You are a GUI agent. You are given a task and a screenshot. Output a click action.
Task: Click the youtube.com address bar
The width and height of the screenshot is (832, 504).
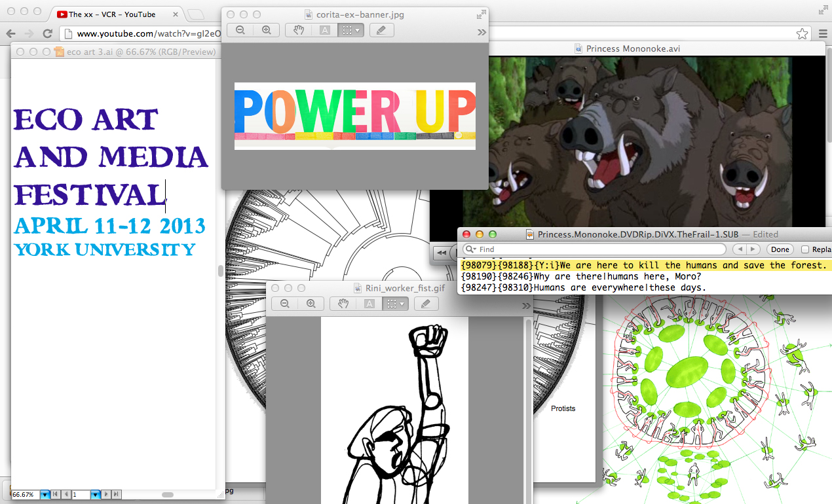pyautogui.click(x=142, y=34)
